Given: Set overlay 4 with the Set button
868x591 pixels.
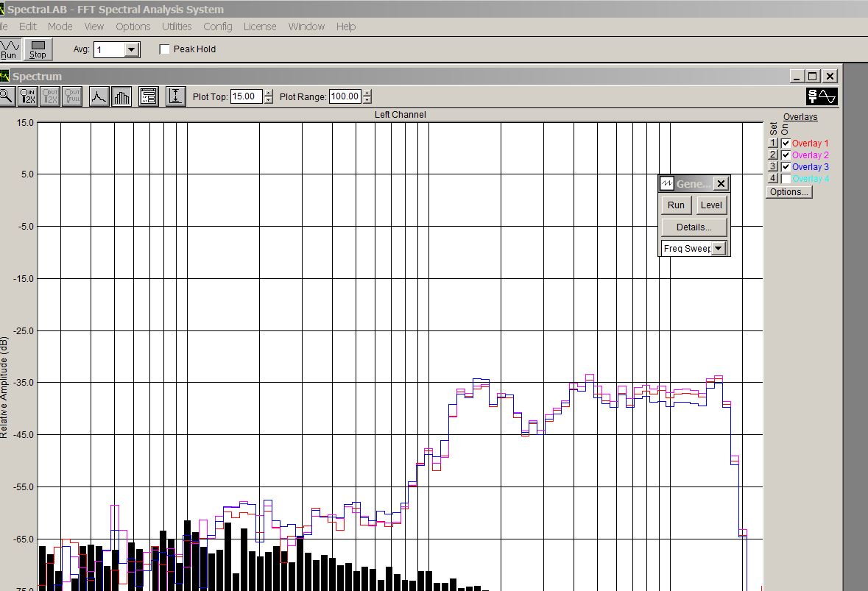Looking at the screenshot, I should (x=773, y=178).
